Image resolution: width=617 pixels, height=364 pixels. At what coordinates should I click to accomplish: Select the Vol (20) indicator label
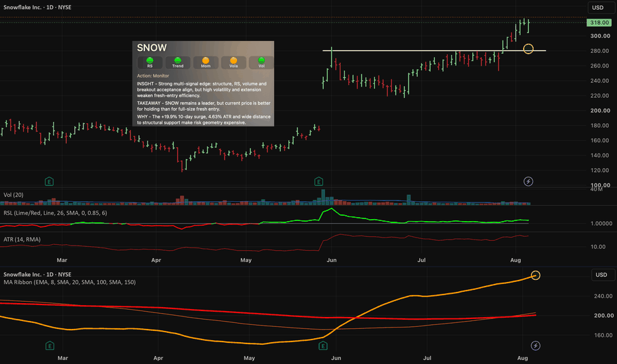tap(13, 195)
